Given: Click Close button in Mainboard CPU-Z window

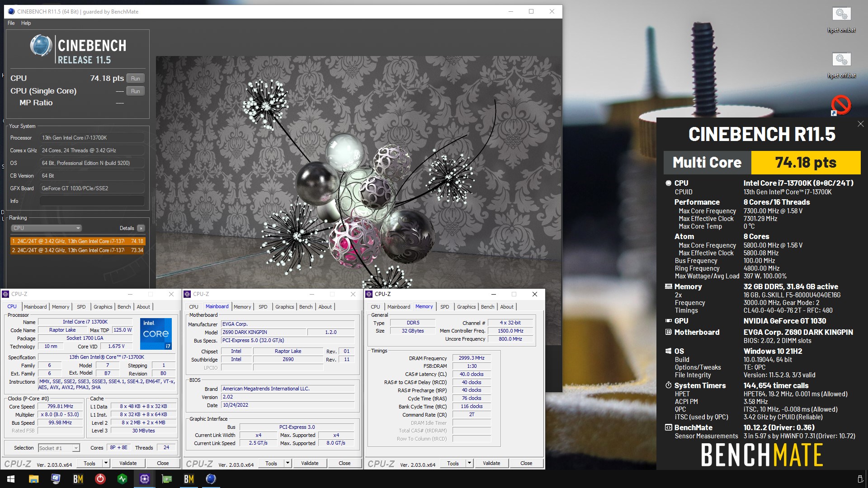Looking at the screenshot, I should click(x=344, y=463).
